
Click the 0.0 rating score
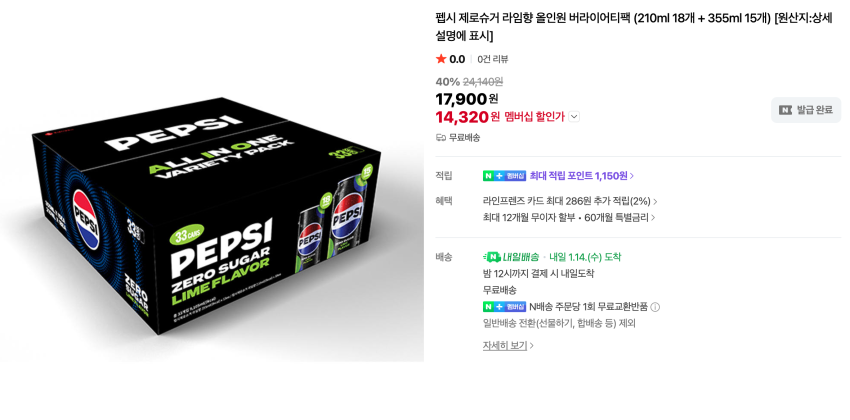[457, 59]
